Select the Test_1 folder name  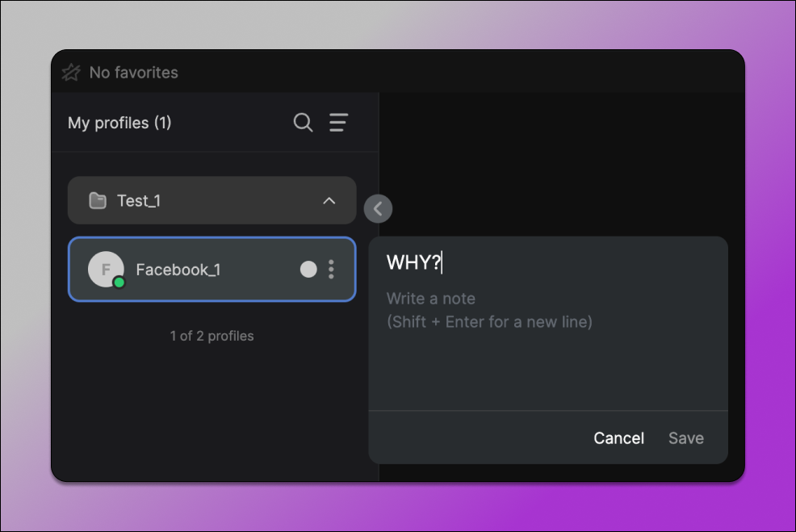tap(139, 201)
